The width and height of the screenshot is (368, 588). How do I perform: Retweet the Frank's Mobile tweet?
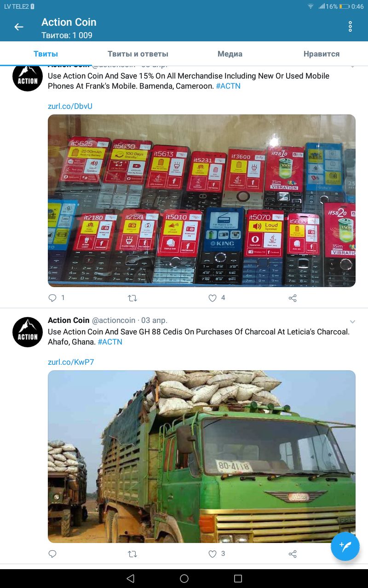[132, 298]
